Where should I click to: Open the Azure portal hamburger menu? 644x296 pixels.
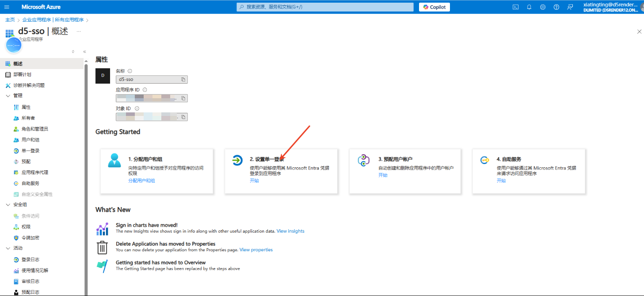point(7,7)
